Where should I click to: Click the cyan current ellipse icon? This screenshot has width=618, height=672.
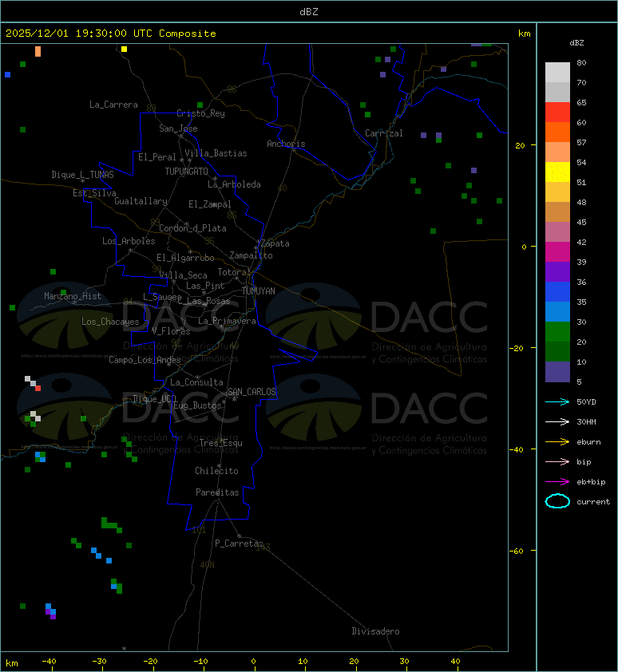(557, 501)
